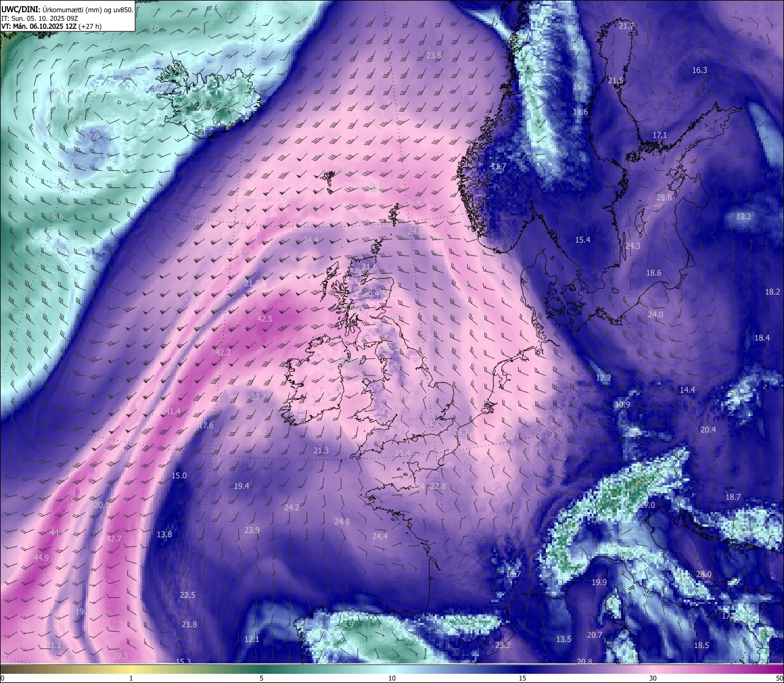Image resolution: width=784 pixels, height=683 pixels.
Task: Click the 42.5 value label on the map
Action: click(x=265, y=319)
